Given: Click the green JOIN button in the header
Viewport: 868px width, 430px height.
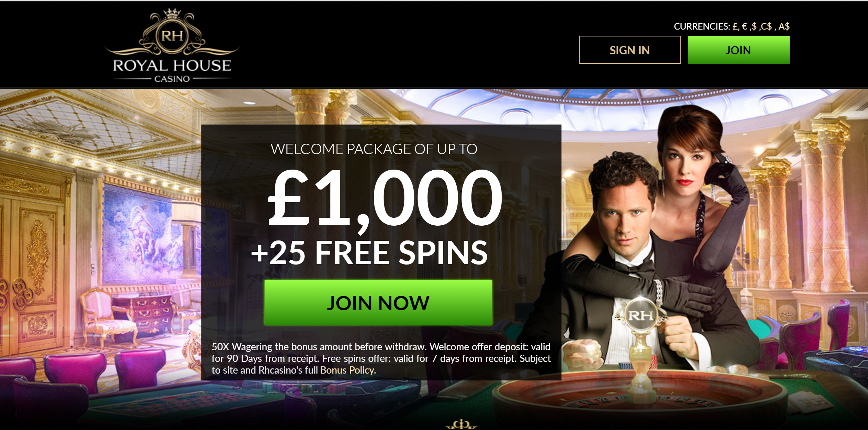Looking at the screenshot, I should 738,50.
